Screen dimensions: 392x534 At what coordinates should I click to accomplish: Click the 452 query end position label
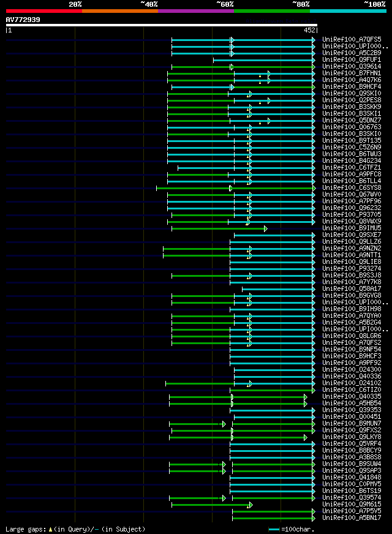[x=309, y=30]
